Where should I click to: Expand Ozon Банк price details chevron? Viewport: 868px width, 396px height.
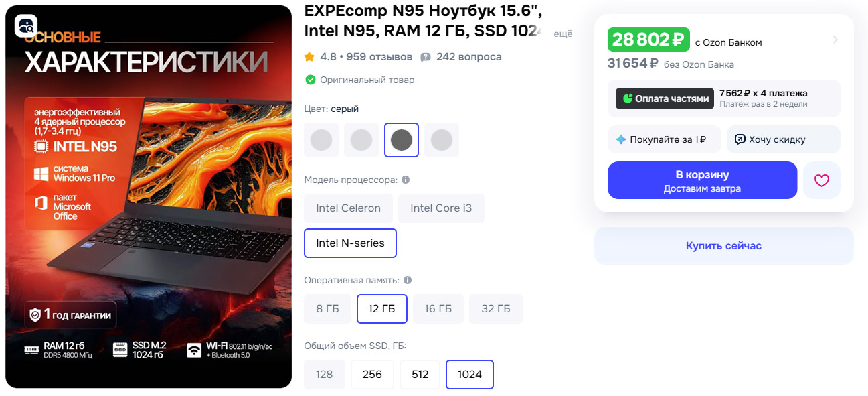coord(835,40)
